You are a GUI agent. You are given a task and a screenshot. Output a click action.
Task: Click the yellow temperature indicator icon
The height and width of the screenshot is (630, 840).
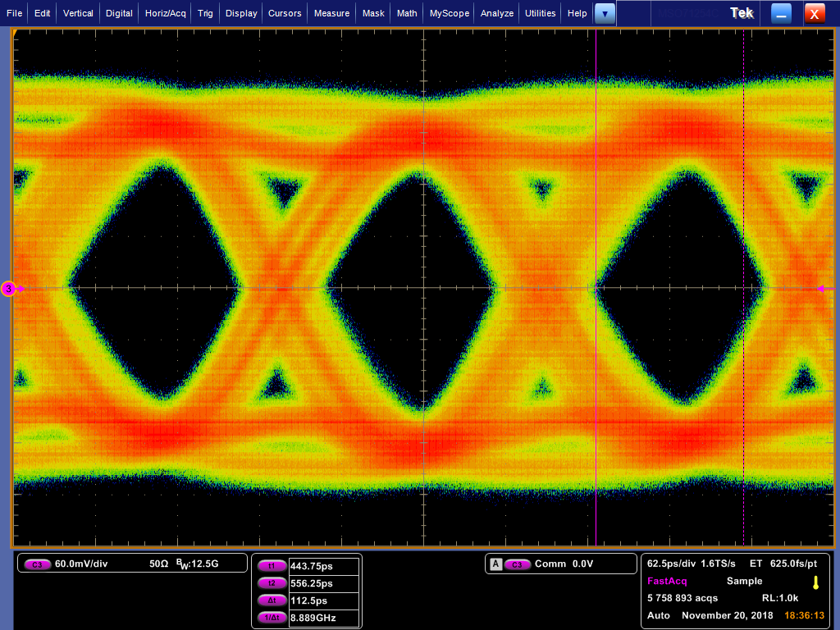pos(816,583)
